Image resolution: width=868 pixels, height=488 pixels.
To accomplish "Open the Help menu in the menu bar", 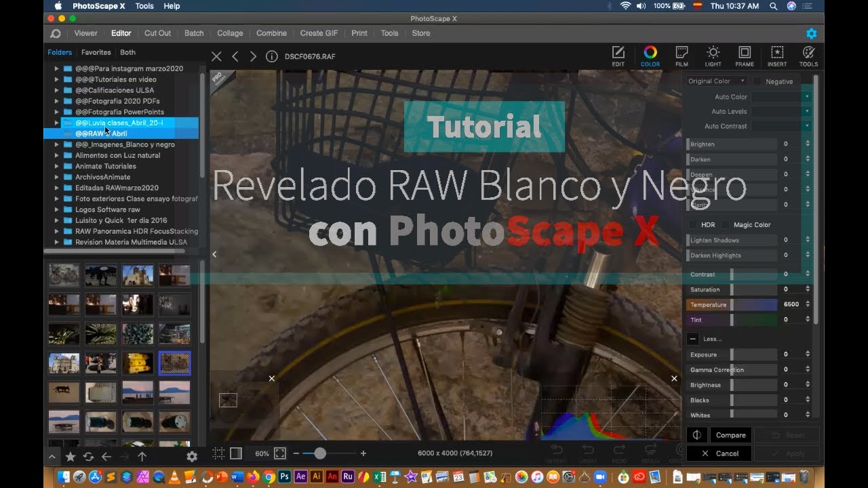I will [x=172, y=6].
